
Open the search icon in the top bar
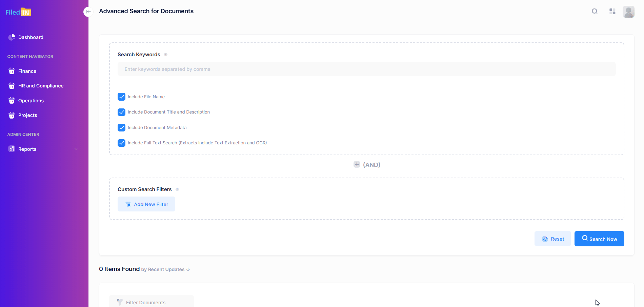595,11
